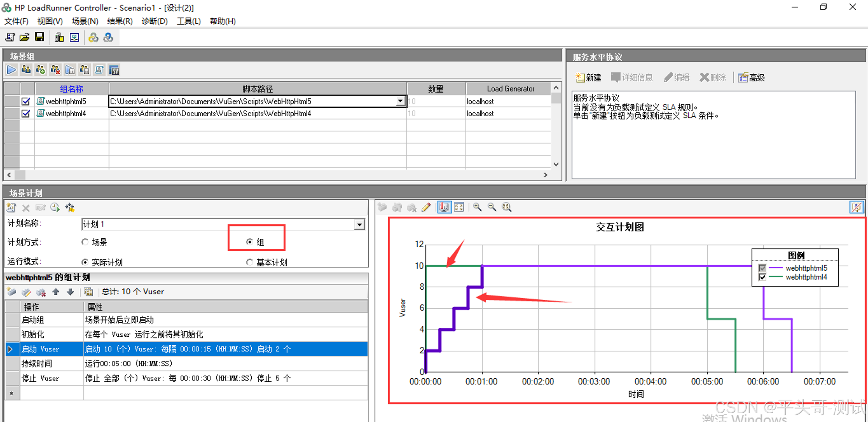Select the 启动 Vuser row in the group plan

pos(40,349)
